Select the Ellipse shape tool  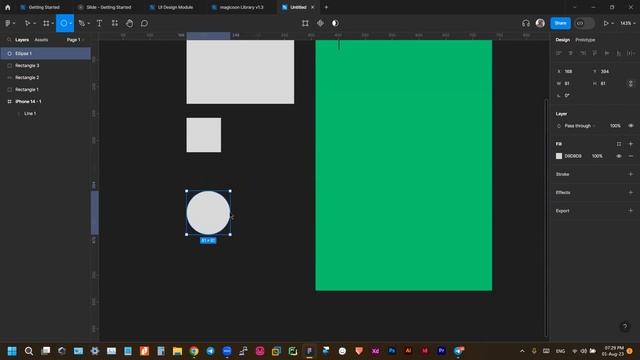coord(64,23)
